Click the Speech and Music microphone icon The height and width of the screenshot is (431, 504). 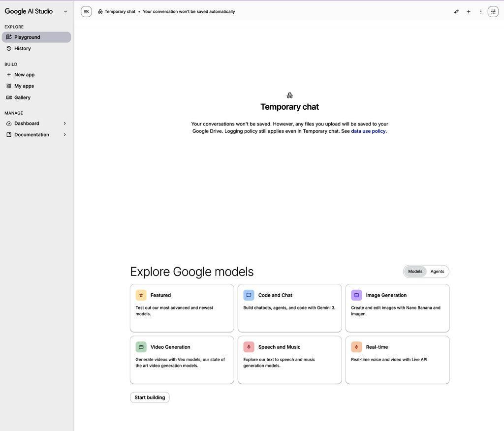[249, 347]
